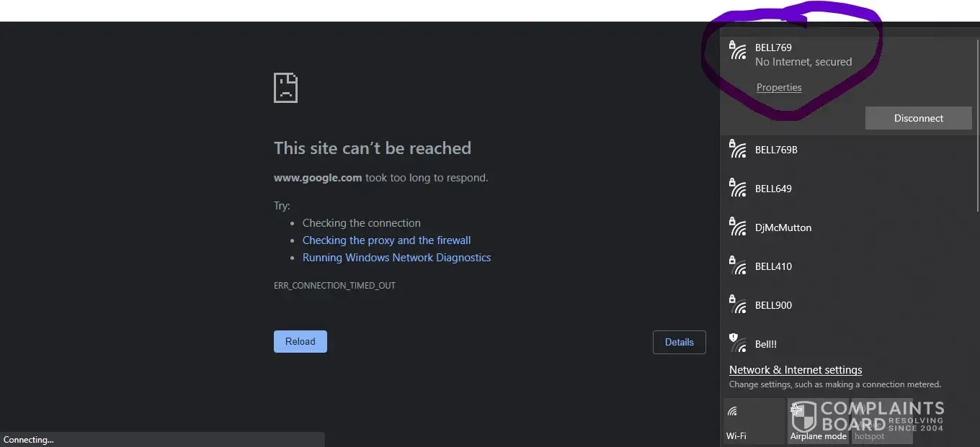Open Running Windows Network Diagnostics link

397,258
